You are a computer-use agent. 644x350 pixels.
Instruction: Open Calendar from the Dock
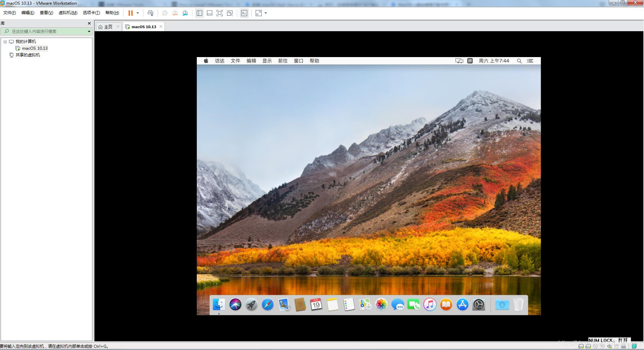(x=316, y=305)
